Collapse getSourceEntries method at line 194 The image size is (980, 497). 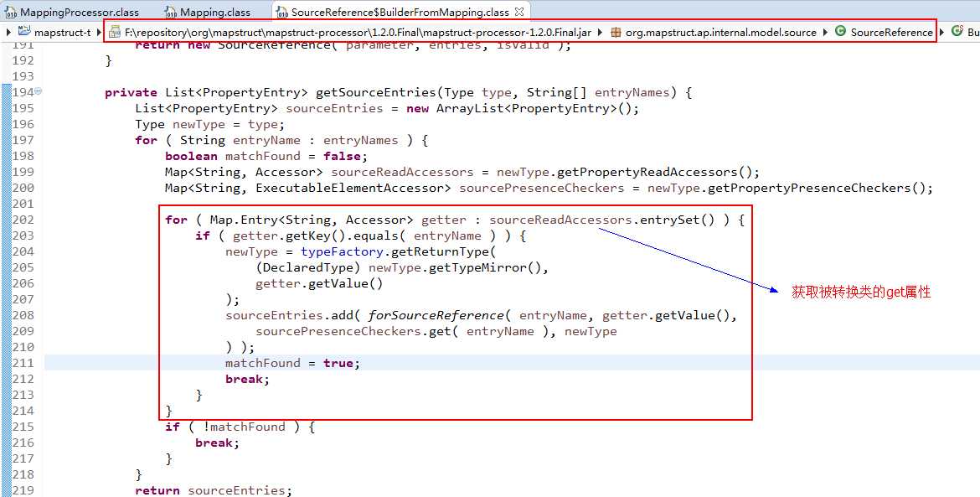click(x=39, y=91)
